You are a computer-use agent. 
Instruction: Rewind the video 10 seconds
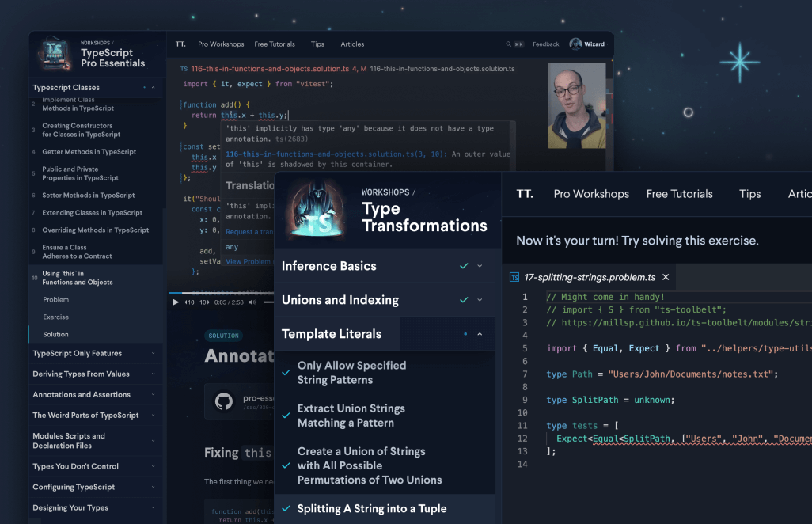189,302
